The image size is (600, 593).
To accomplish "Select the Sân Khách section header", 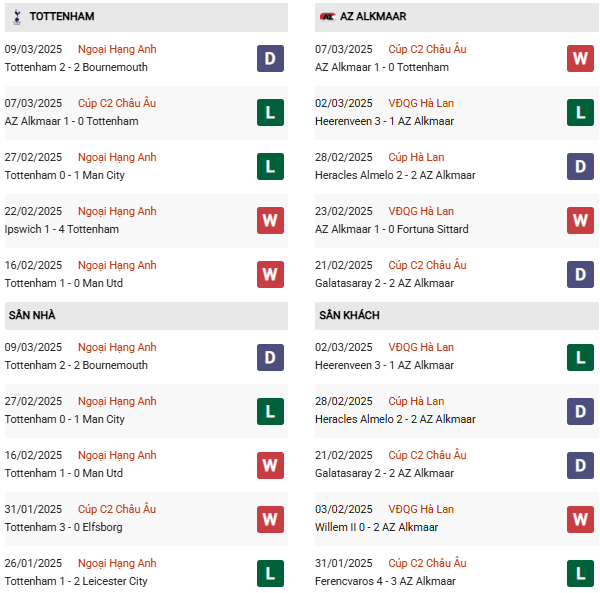I will (349, 315).
